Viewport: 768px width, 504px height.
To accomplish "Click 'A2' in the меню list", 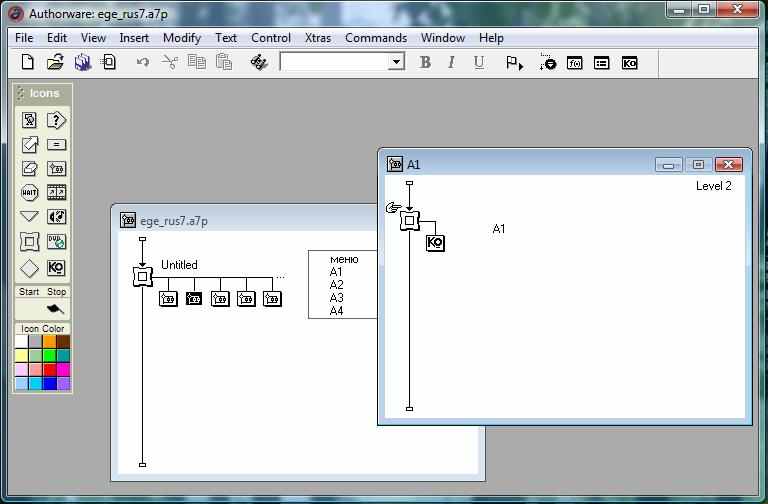I will [x=336, y=285].
